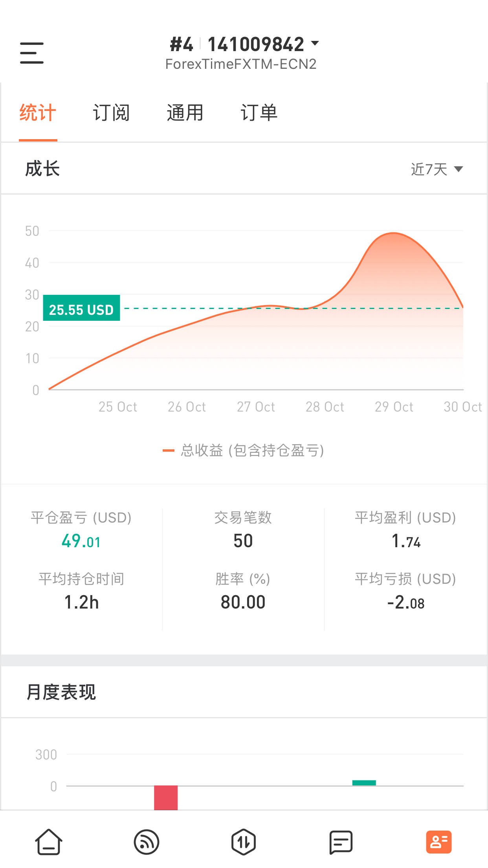The width and height of the screenshot is (488, 868).
Task: Expand account 141009842 selector arrow
Action: point(315,43)
